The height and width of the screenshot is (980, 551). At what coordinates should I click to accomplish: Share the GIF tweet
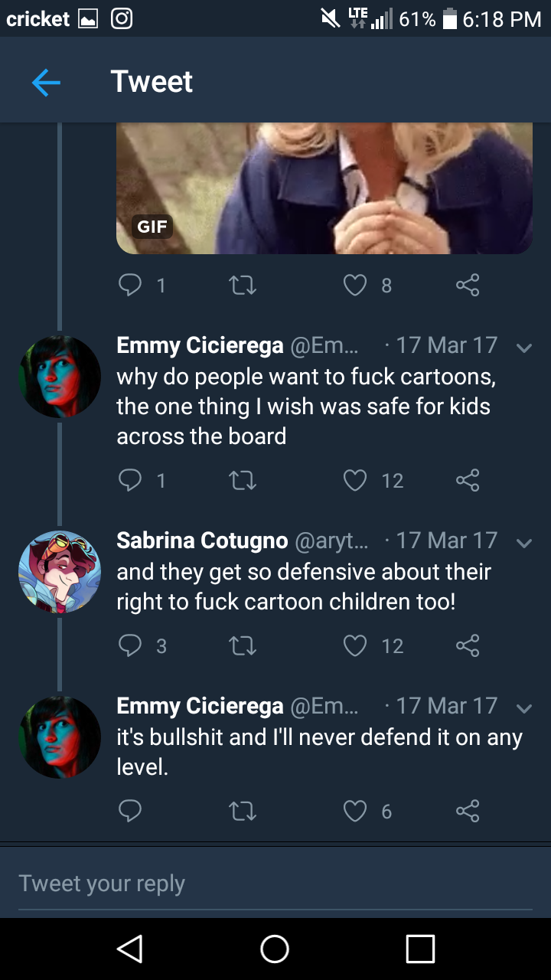467,285
